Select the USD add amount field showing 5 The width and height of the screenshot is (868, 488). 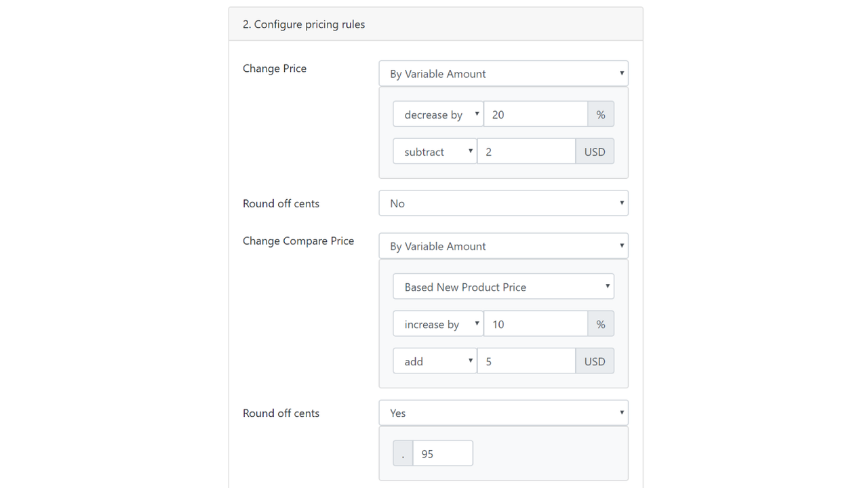527,361
